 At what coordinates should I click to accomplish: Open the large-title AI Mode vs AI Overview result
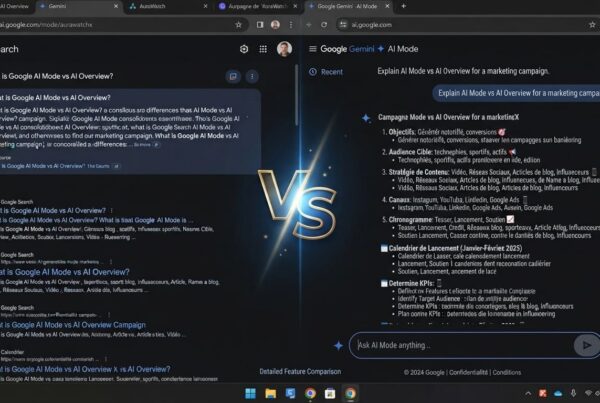(65, 272)
